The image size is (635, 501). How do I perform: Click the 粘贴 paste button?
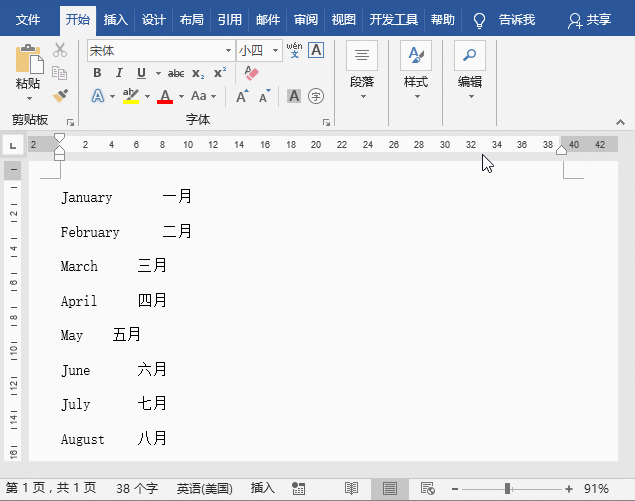tap(28, 70)
